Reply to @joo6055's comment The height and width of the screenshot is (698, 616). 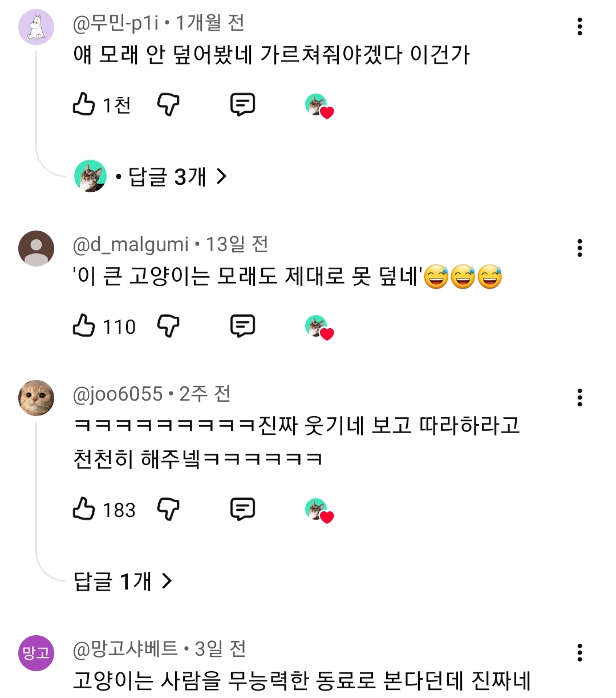[x=242, y=509]
